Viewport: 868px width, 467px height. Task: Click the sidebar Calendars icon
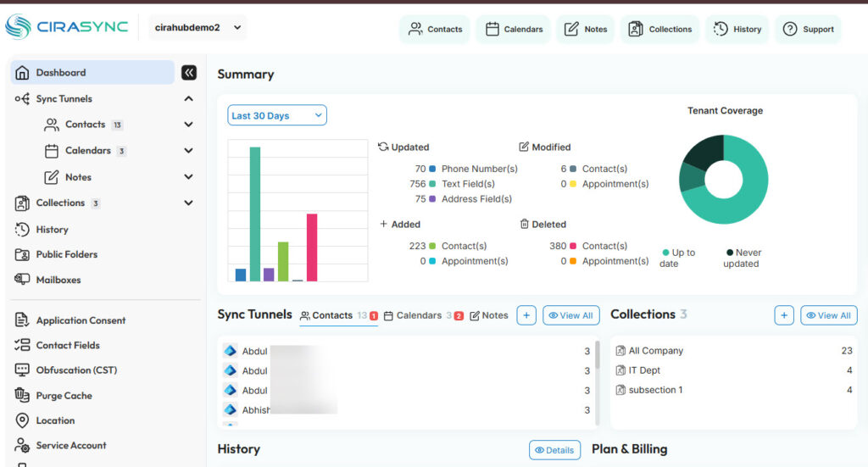(x=52, y=151)
